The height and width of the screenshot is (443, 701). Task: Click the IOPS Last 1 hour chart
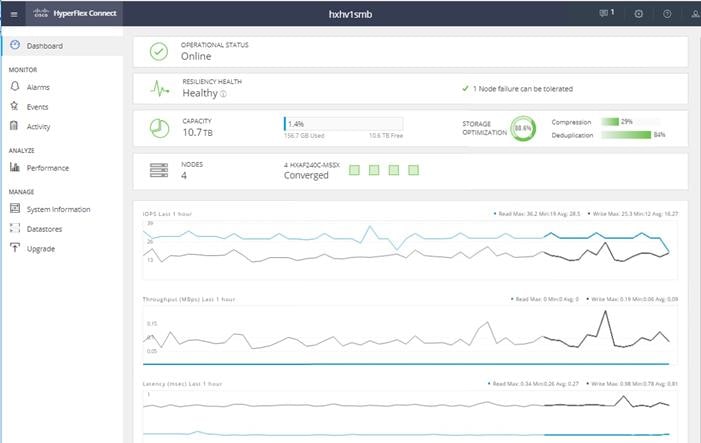click(x=410, y=249)
